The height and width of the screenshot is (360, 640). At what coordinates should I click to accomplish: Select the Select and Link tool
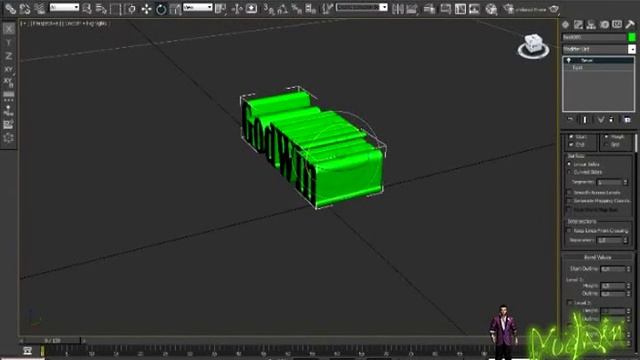pos(10,8)
